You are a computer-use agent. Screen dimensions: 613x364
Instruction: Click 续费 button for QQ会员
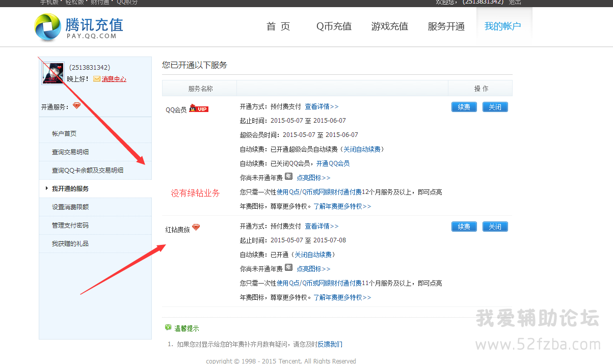[464, 107]
